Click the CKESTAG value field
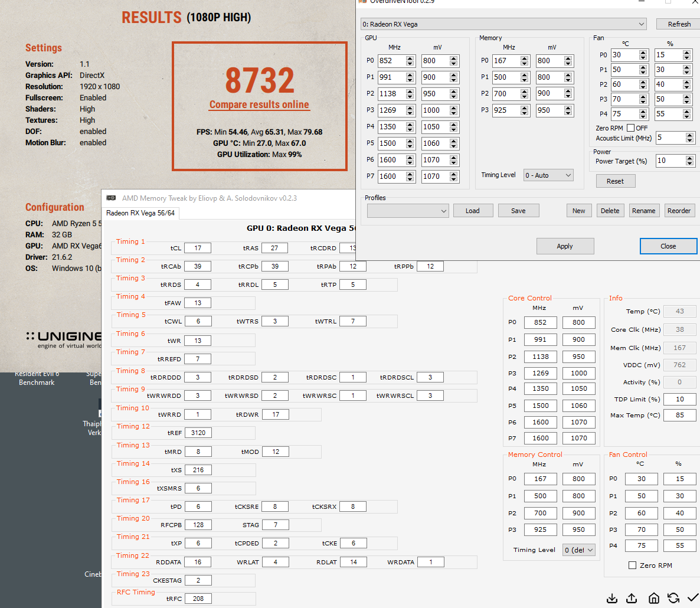 click(x=198, y=580)
